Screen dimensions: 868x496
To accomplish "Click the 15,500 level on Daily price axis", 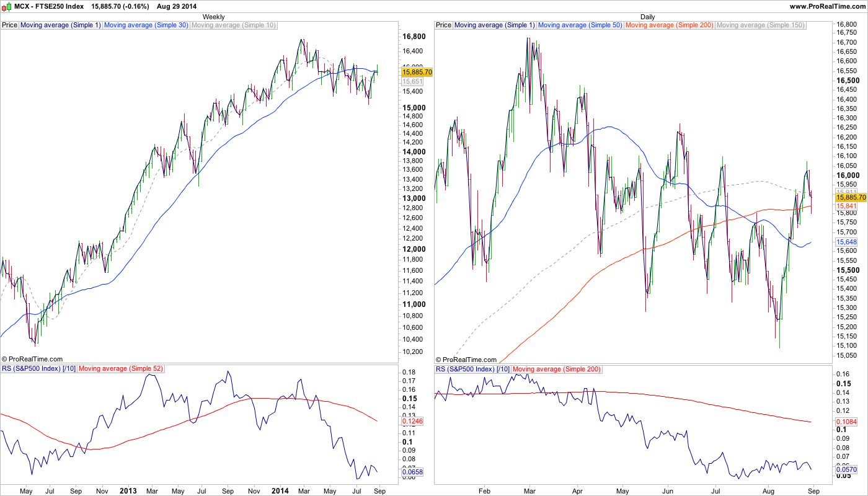I will [x=847, y=270].
